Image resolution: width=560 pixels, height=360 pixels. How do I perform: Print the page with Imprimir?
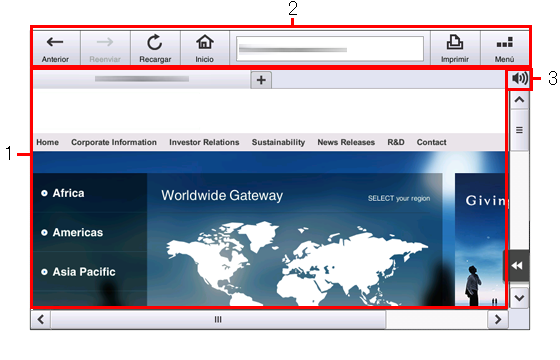click(x=455, y=48)
